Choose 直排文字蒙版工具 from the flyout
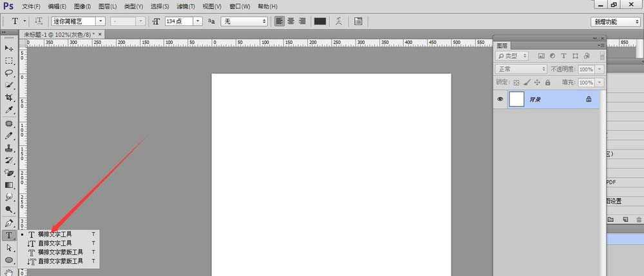Image resolution: width=644 pixels, height=276 pixels. (x=60, y=261)
